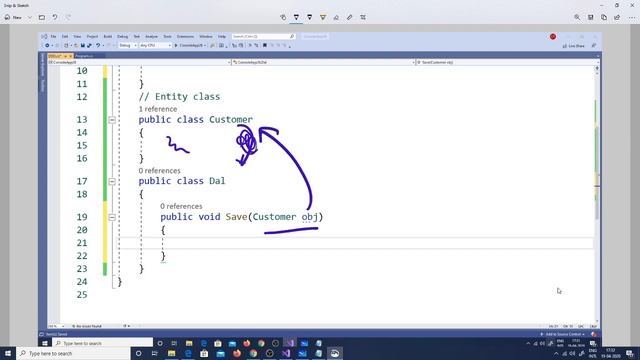Click 'Save(Customer obj)' method signature text
Viewport: 640px width, 360px height.
coord(274,217)
